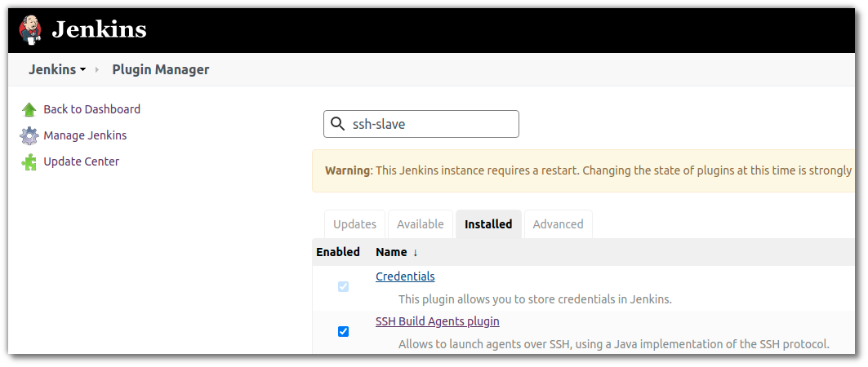The width and height of the screenshot is (868, 367).
Task: Sort by the Name column header
Action: click(x=396, y=252)
